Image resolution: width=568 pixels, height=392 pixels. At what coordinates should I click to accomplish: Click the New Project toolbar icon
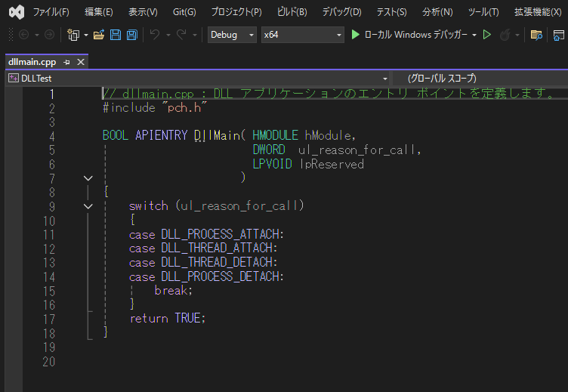73,35
